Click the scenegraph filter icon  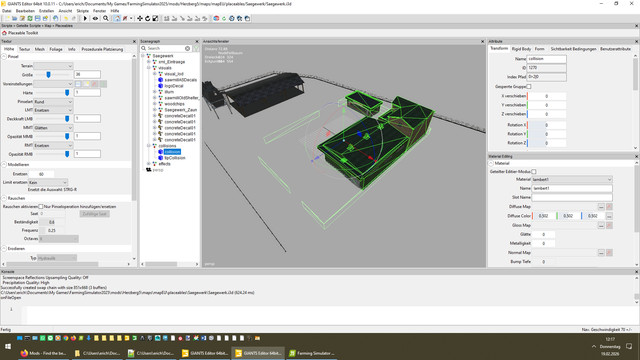tap(196, 48)
